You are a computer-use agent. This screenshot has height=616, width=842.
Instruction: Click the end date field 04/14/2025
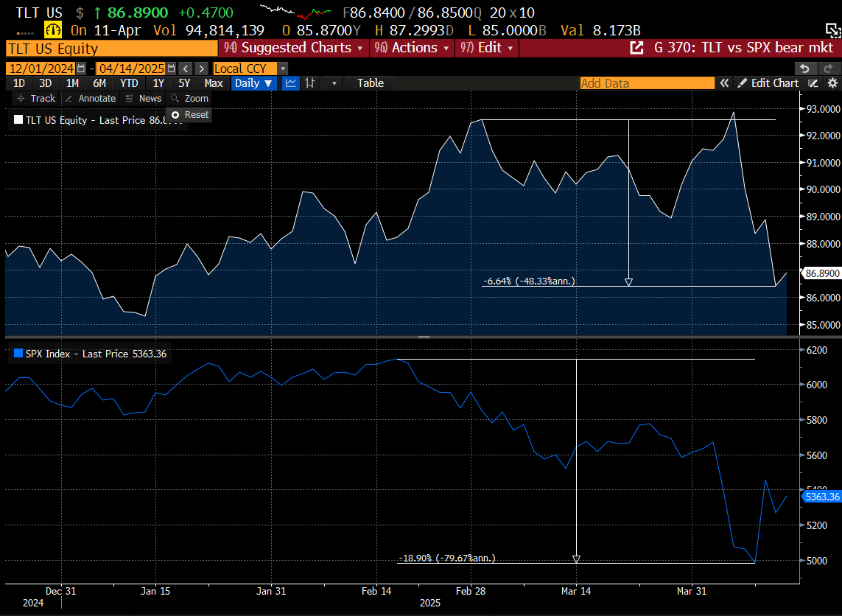tap(132, 69)
